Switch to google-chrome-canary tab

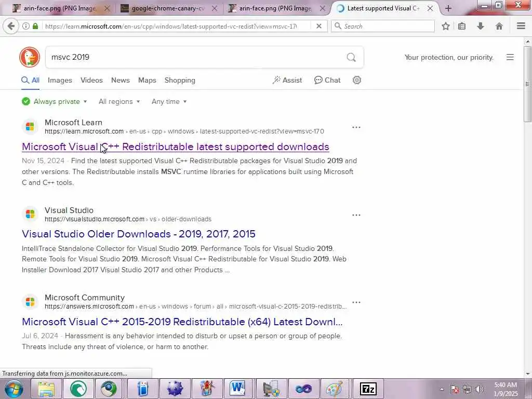tap(168, 8)
